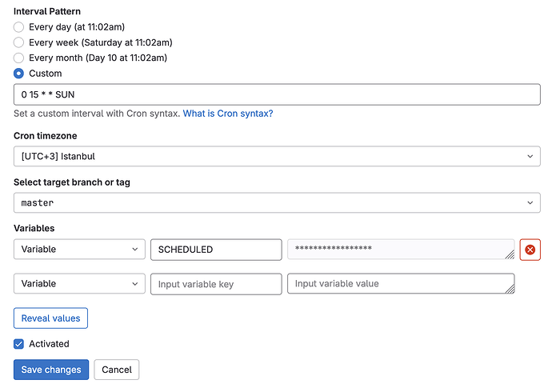Click the custom cron syntax field

[277, 94]
